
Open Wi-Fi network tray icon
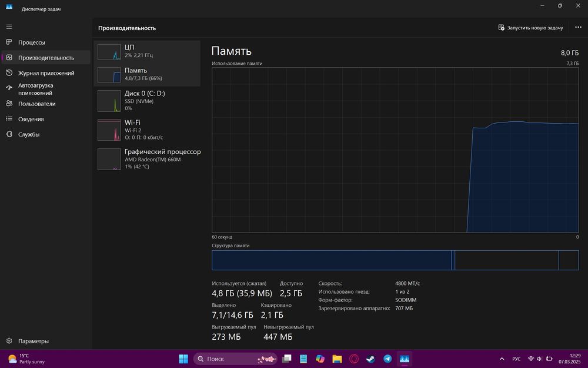coord(530,359)
